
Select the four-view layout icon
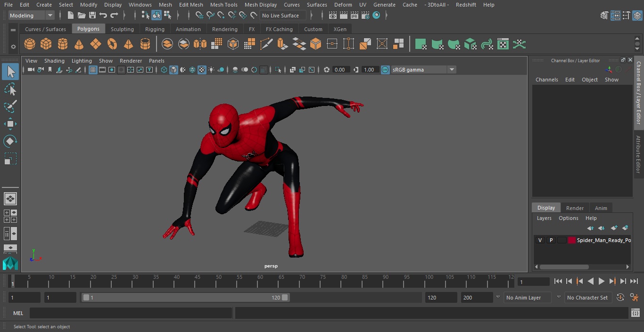tap(10, 216)
